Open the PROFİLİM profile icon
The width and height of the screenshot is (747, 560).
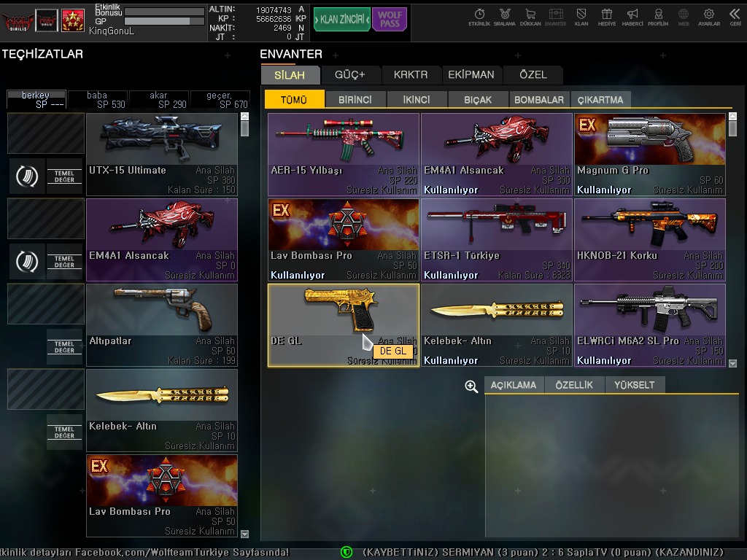pyautogui.click(x=658, y=17)
